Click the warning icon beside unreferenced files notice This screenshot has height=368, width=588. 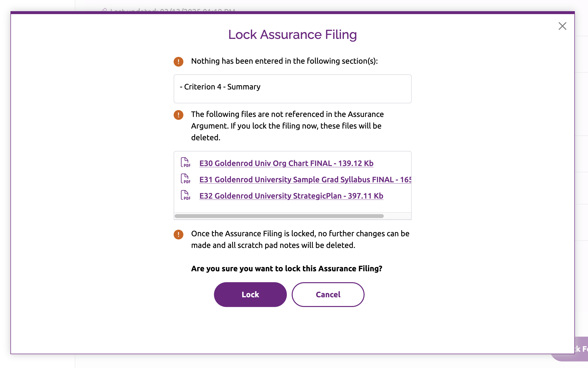pyautogui.click(x=178, y=115)
